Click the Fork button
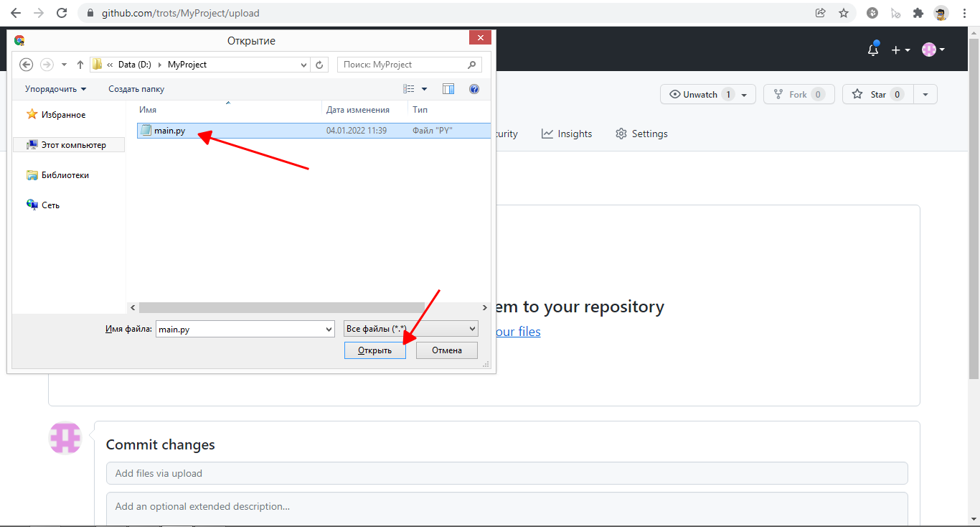This screenshot has height=527, width=980. (x=799, y=94)
